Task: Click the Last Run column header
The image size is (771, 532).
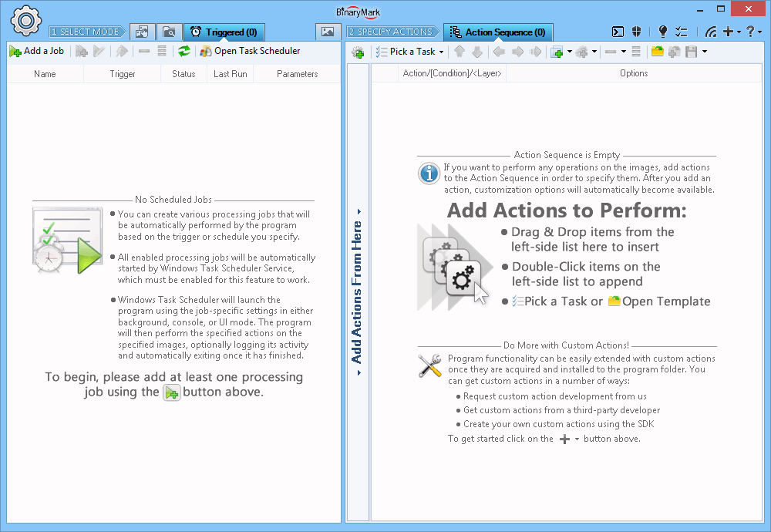Action: coord(230,74)
